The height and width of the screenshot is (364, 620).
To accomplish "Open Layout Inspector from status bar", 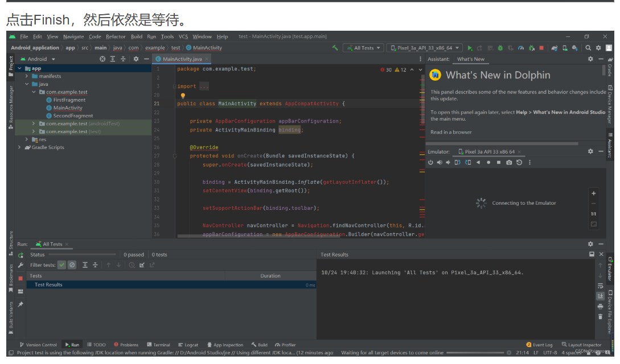I will pyautogui.click(x=582, y=345).
